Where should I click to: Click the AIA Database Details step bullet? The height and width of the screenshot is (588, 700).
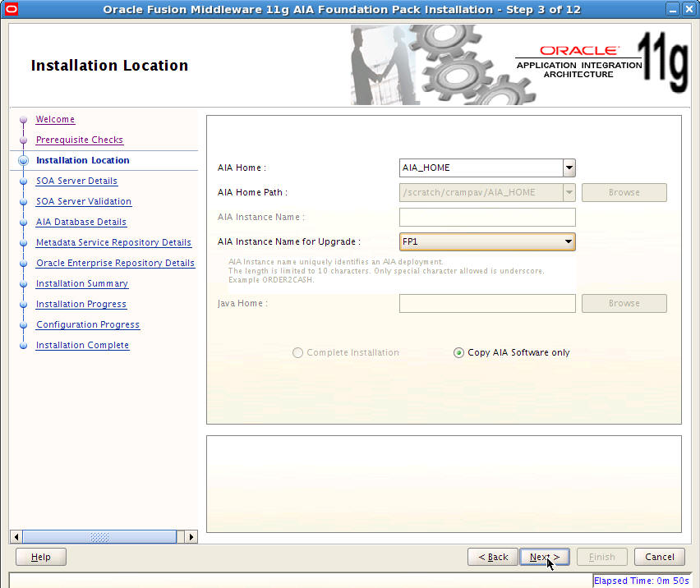click(x=24, y=223)
